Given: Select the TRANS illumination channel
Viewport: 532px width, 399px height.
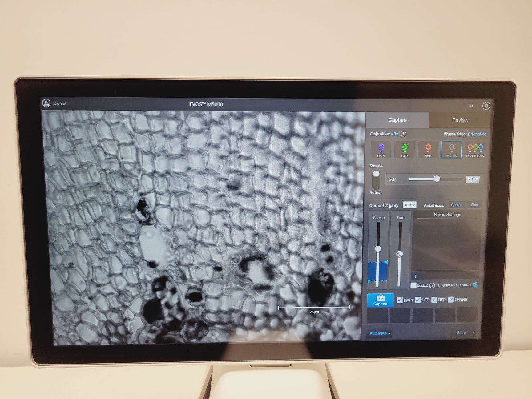Looking at the screenshot, I should pyautogui.click(x=451, y=149).
